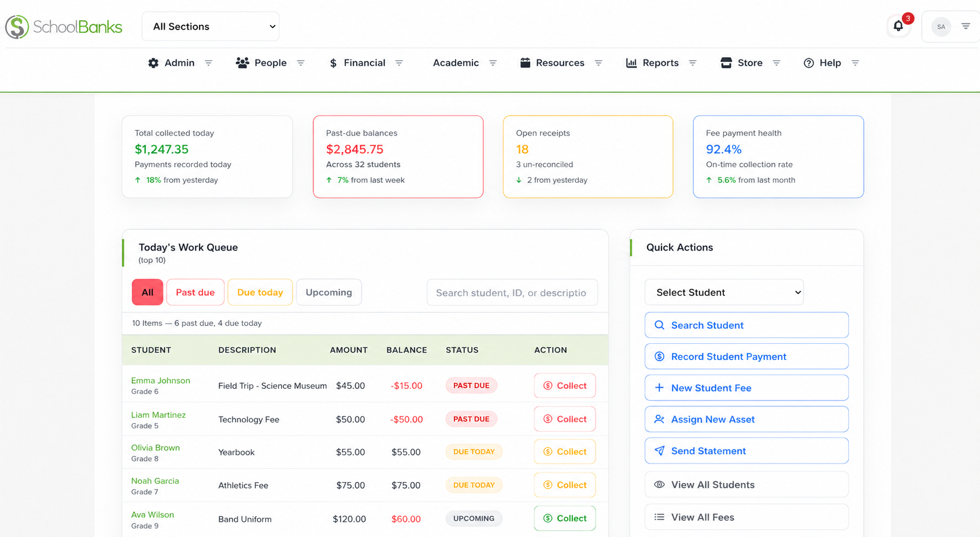The width and height of the screenshot is (980, 537).
Task: Click the coin icon in Olivia Brown's Collect button
Action: point(548,451)
